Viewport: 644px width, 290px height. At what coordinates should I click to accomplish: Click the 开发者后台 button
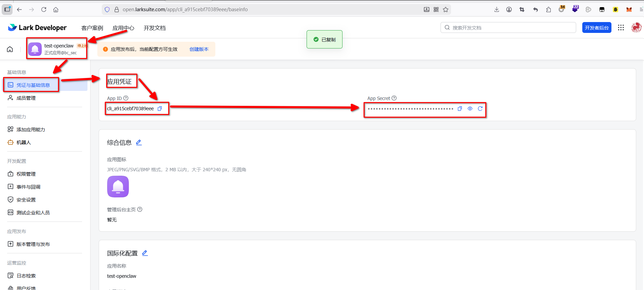597,28
